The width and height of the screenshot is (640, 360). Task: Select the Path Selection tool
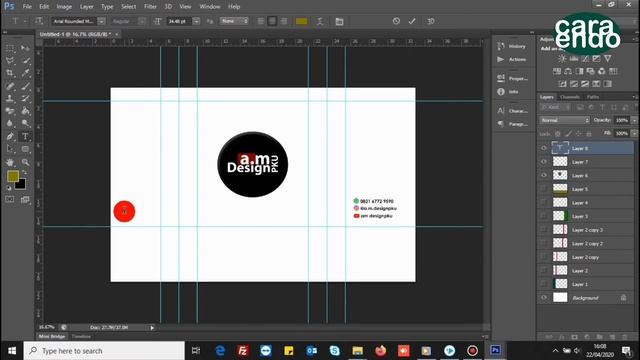pos(10,149)
